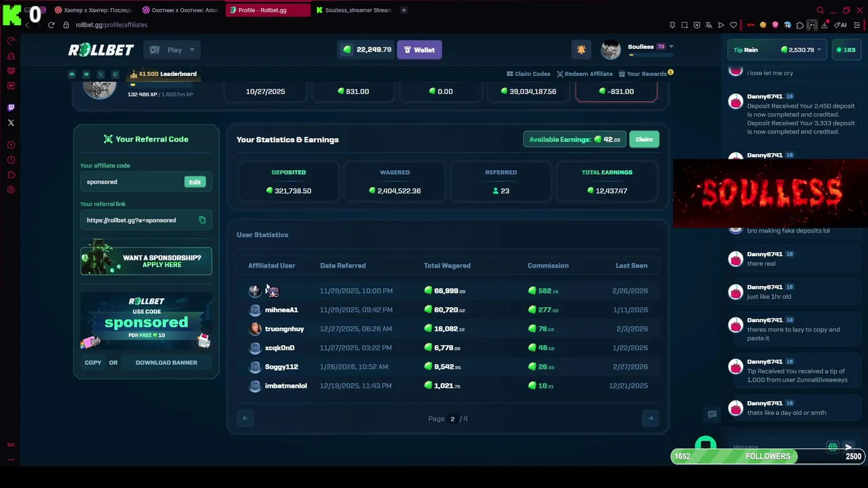The height and width of the screenshot is (488, 868).
Task: Open History from the Opera sidebar clock
Action: [11, 160]
